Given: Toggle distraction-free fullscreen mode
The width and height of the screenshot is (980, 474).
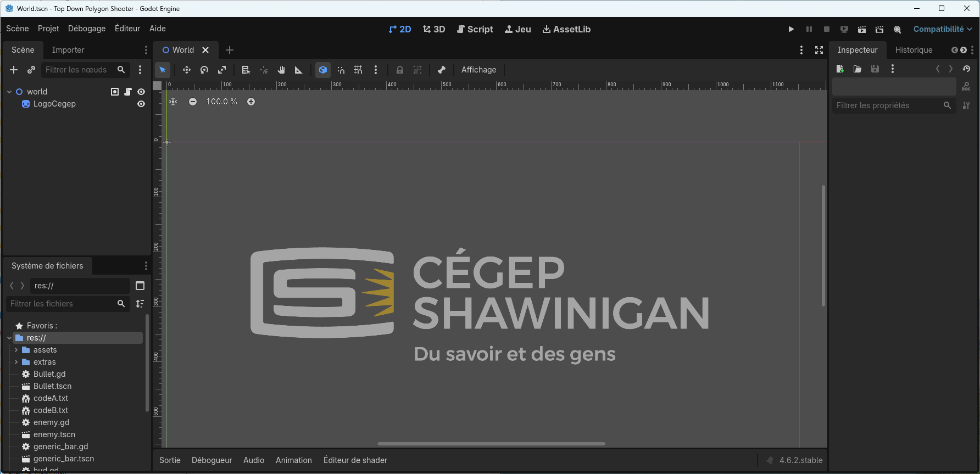Looking at the screenshot, I should coord(819,50).
